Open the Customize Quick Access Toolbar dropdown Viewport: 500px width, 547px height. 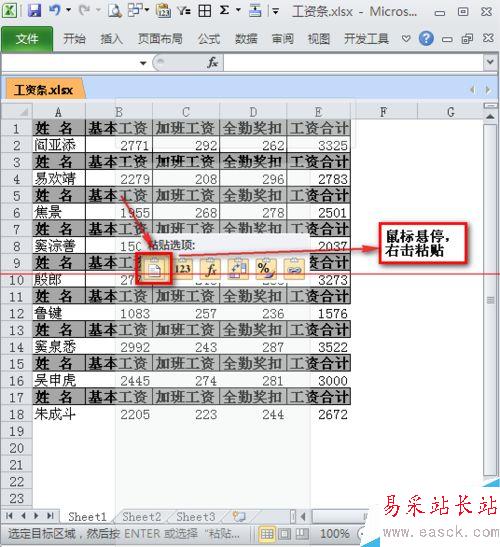pos(276,11)
